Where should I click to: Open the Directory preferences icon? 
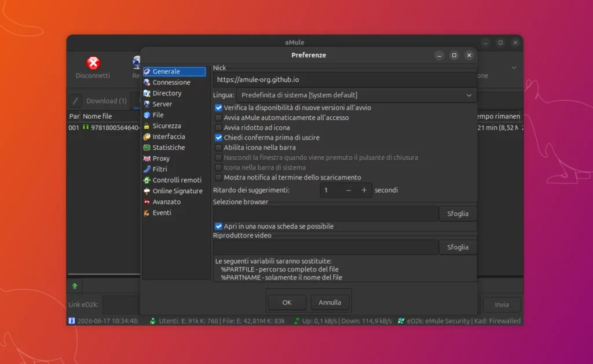pyautogui.click(x=147, y=93)
